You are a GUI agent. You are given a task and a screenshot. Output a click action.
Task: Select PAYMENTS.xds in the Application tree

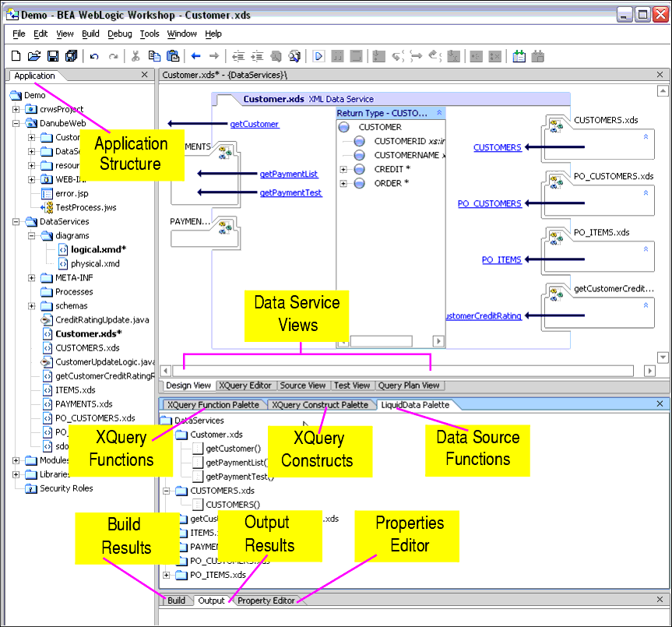click(x=84, y=404)
